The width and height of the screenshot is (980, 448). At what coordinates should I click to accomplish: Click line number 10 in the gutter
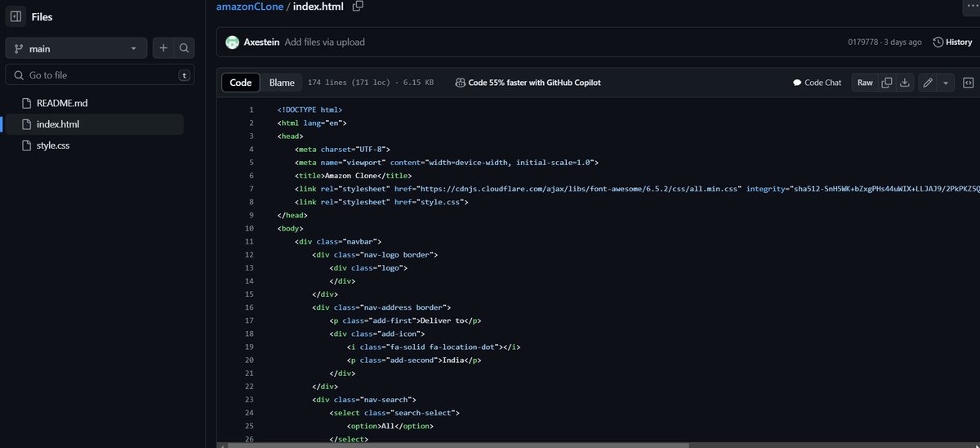tap(249, 228)
